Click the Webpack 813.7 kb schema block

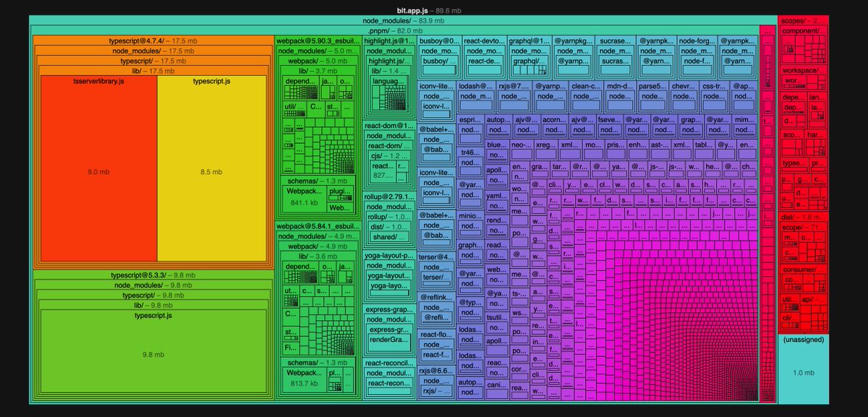304,382
